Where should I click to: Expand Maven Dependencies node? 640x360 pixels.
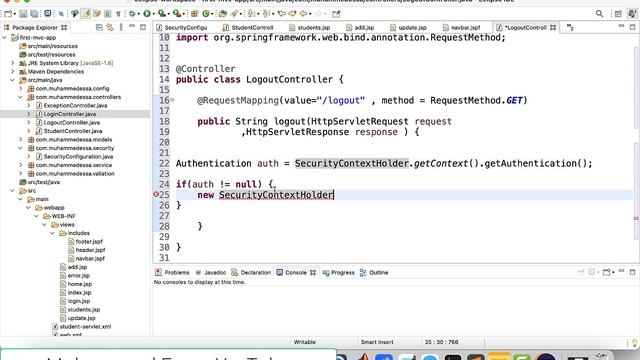(x=13, y=71)
